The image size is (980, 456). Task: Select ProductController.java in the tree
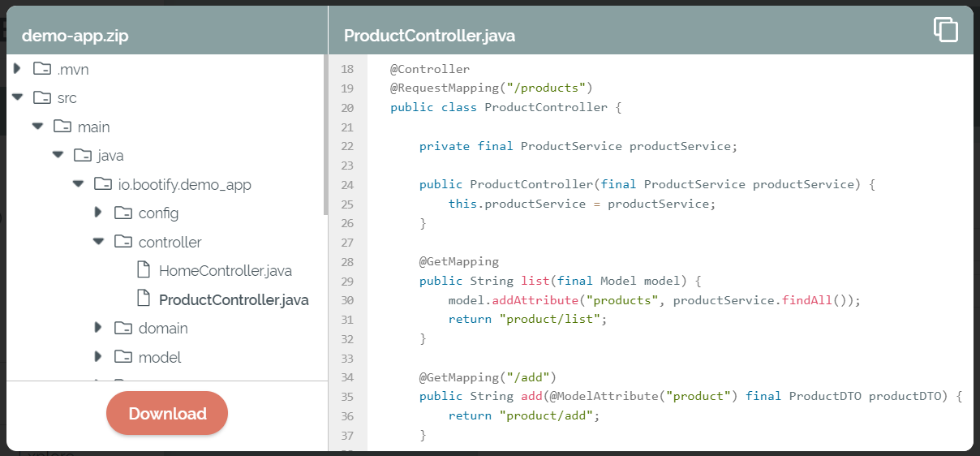[x=234, y=299]
